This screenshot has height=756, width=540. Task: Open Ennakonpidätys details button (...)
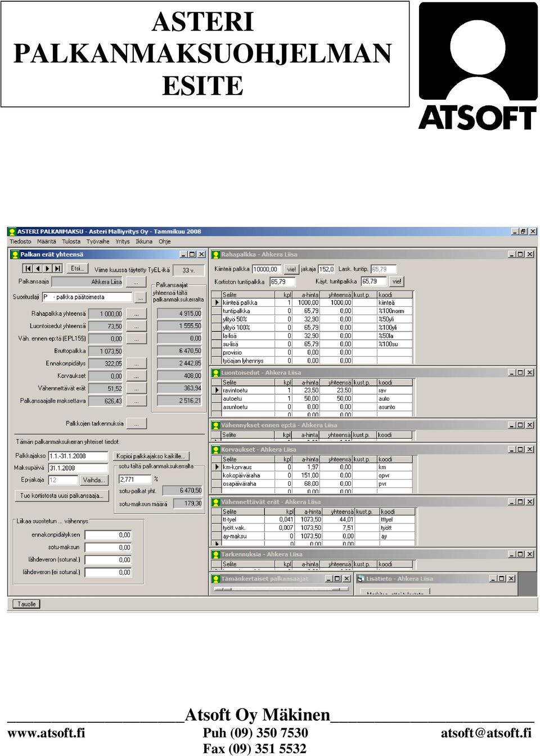[x=136, y=363]
